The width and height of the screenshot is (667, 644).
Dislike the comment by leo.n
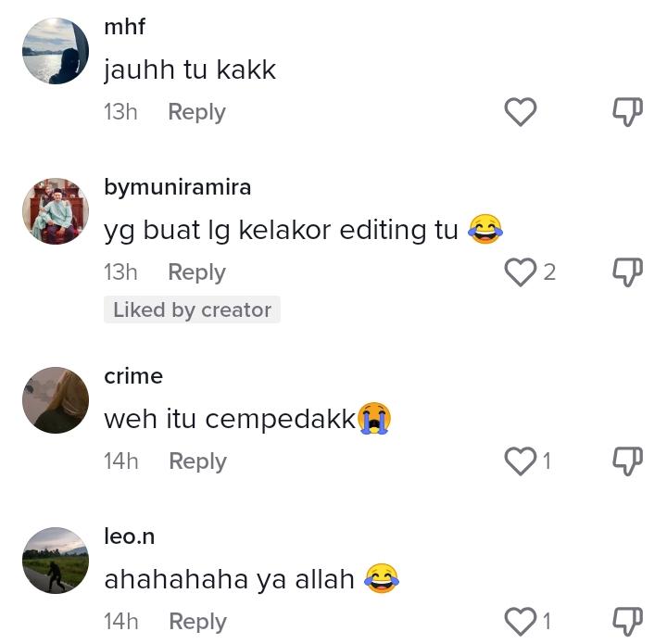click(627, 622)
